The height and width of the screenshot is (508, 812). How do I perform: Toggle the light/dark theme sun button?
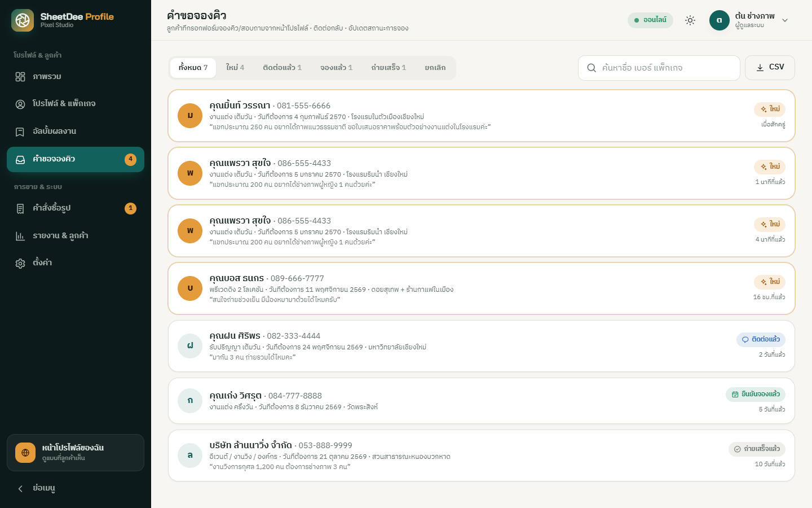coord(690,20)
